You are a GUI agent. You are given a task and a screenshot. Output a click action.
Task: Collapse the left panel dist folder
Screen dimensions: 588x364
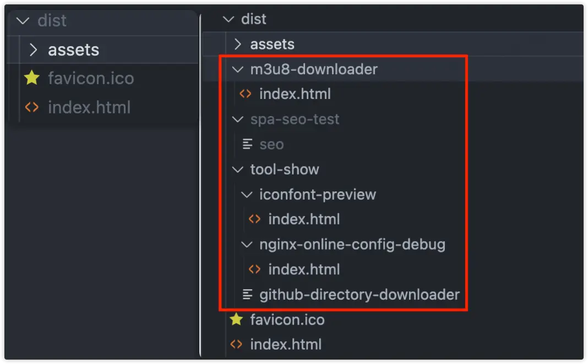(22, 21)
